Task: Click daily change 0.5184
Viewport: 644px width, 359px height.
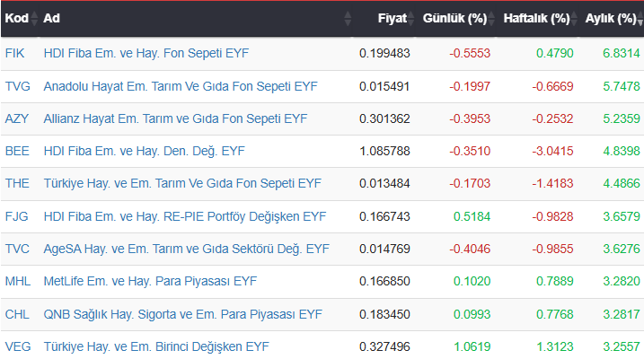Action: [472, 216]
